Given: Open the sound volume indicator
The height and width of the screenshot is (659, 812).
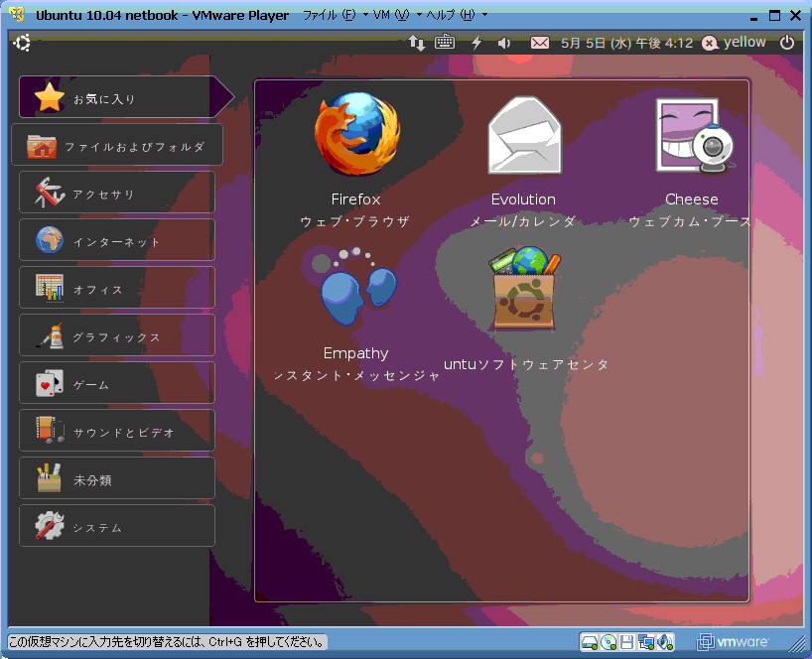Looking at the screenshot, I should [504, 43].
